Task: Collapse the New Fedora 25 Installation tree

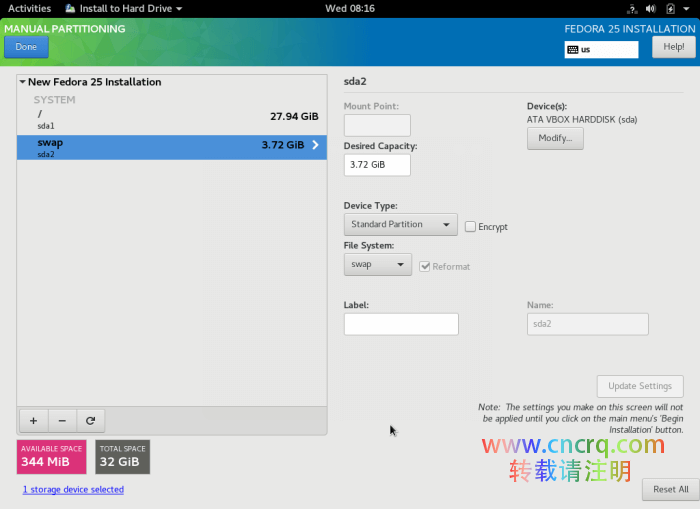Action: (x=22, y=82)
